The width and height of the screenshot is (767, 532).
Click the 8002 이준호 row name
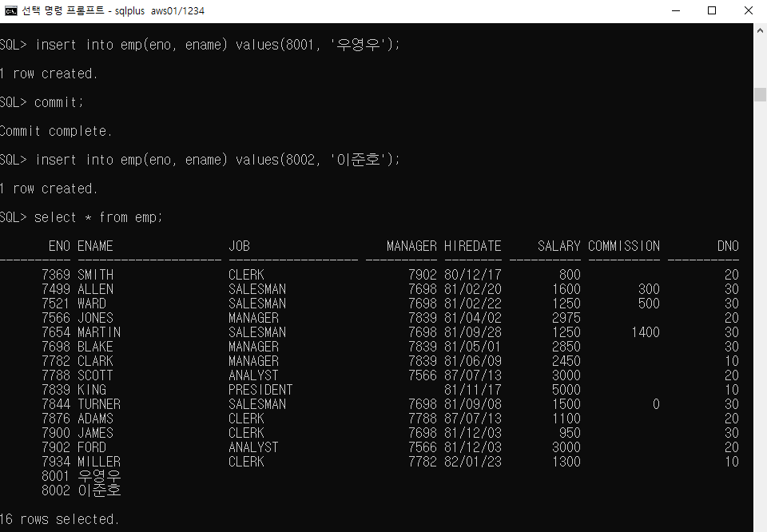[x=99, y=490]
